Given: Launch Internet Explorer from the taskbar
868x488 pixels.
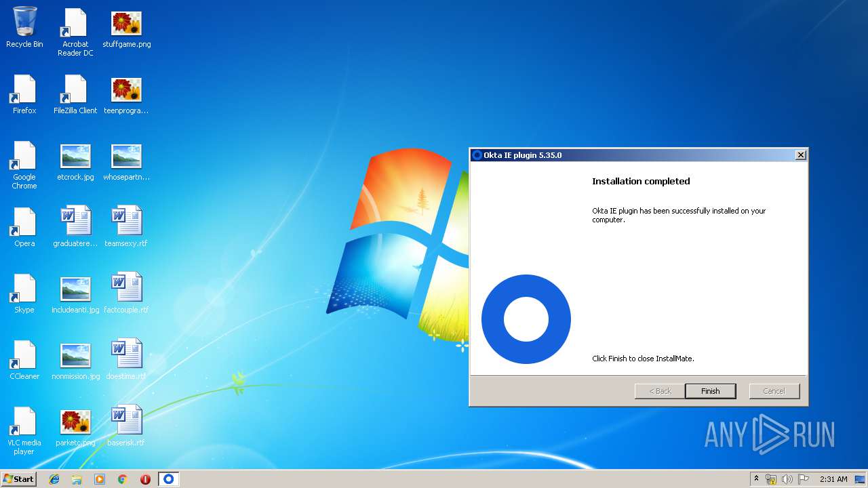Looking at the screenshot, I should pos(54,479).
